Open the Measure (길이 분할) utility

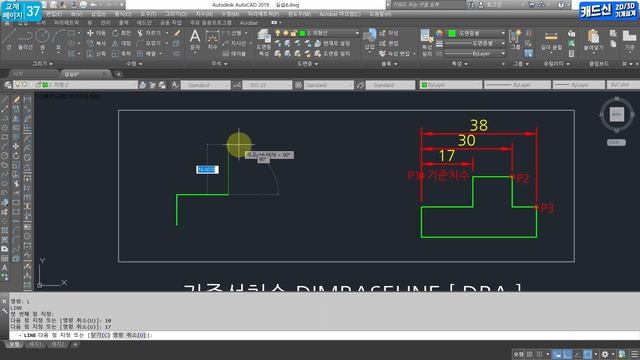tap(551, 41)
